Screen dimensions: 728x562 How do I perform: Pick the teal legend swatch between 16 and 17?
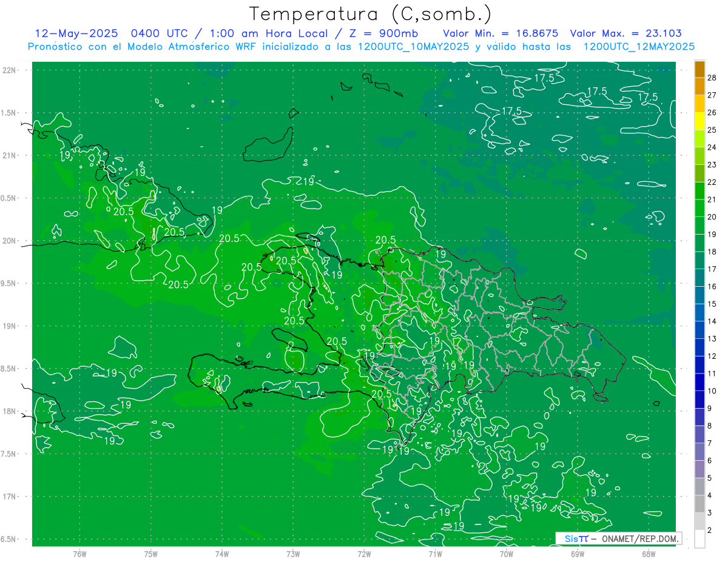tap(699, 278)
